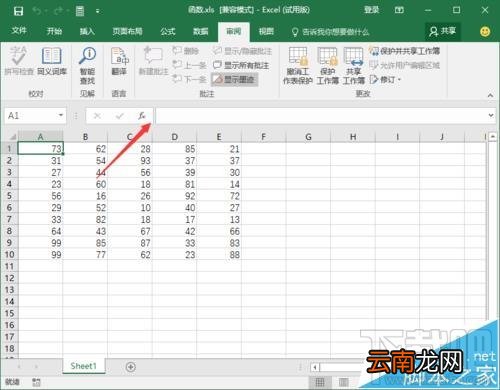
Task: Select the column A header
Action: (40, 137)
